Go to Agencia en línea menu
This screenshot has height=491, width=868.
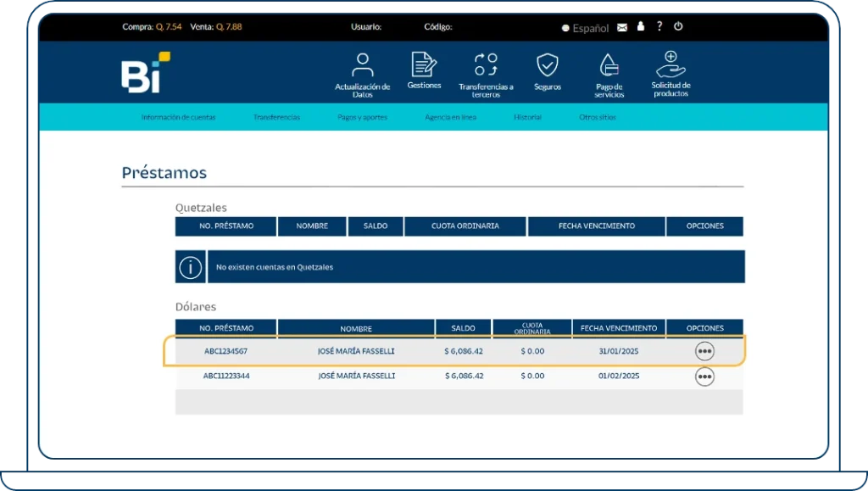tap(450, 117)
